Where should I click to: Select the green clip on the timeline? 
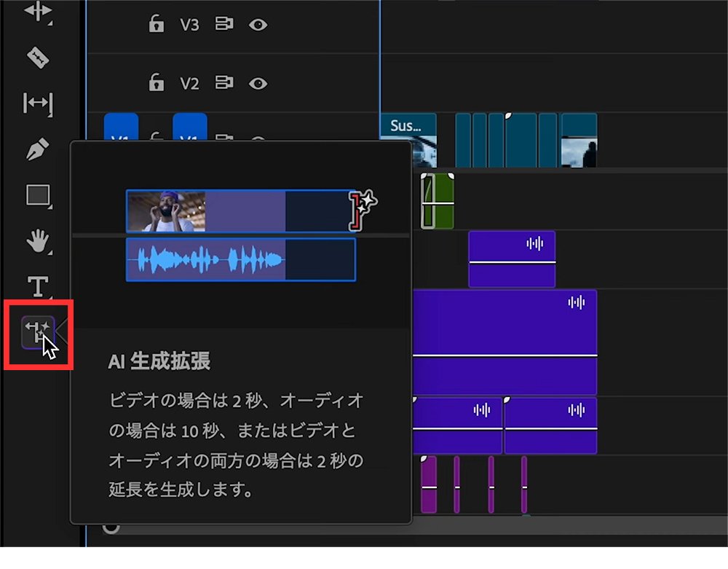point(438,200)
